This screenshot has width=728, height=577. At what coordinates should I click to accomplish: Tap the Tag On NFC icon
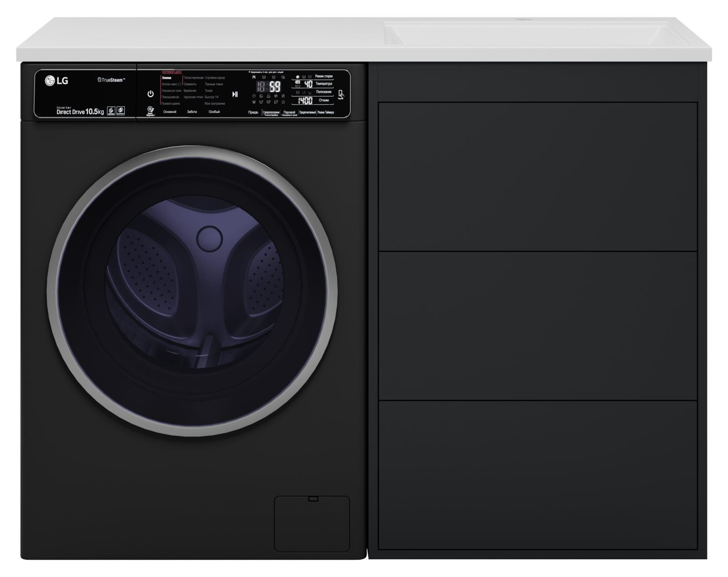341,95
